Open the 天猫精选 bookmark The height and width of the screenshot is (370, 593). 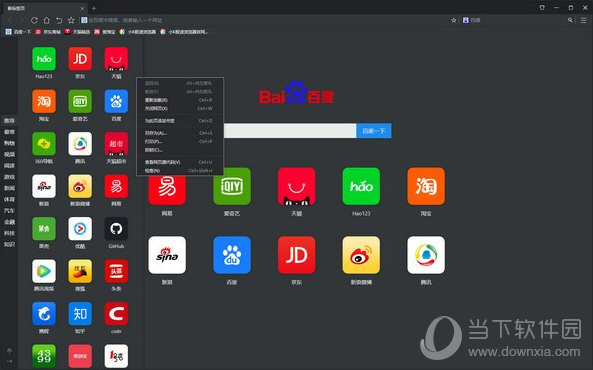point(77,32)
